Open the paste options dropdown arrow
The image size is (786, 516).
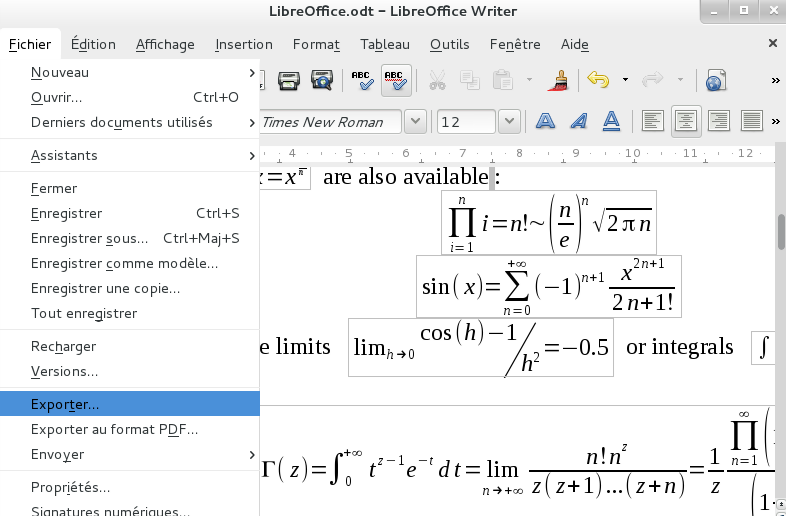pyautogui.click(x=529, y=80)
